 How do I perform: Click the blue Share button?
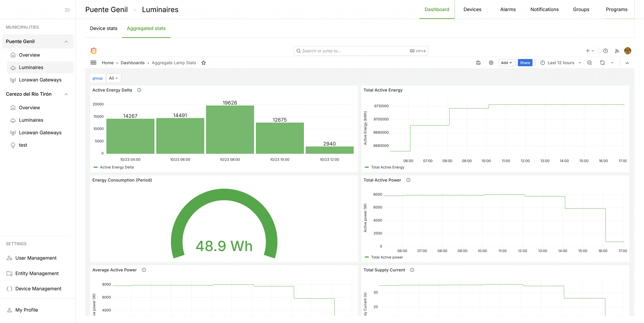click(x=525, y=63)
